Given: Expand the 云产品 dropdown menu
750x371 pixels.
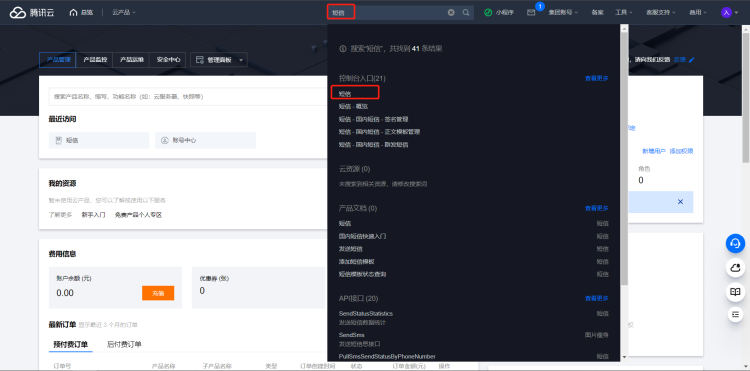Looking at the screenshot, I should tap(124, 12).
